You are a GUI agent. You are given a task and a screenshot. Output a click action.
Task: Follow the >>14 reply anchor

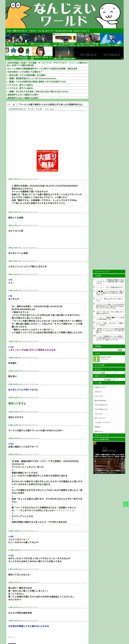(11, 347)
